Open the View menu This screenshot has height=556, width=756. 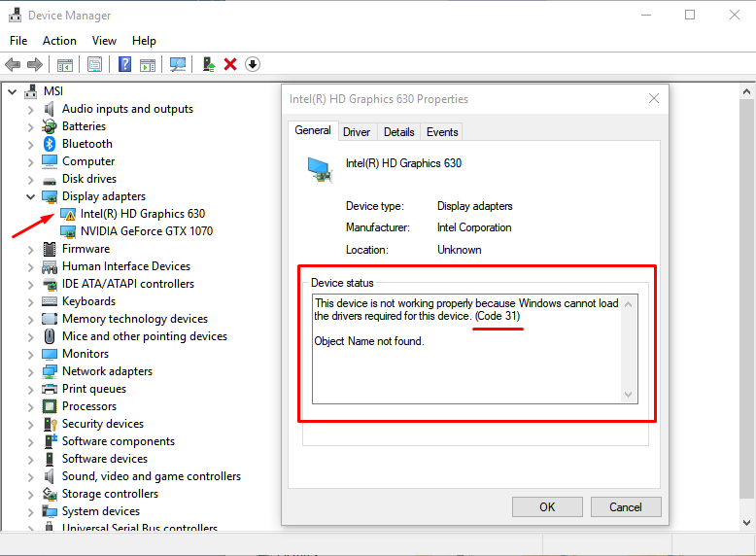(104, 41)
